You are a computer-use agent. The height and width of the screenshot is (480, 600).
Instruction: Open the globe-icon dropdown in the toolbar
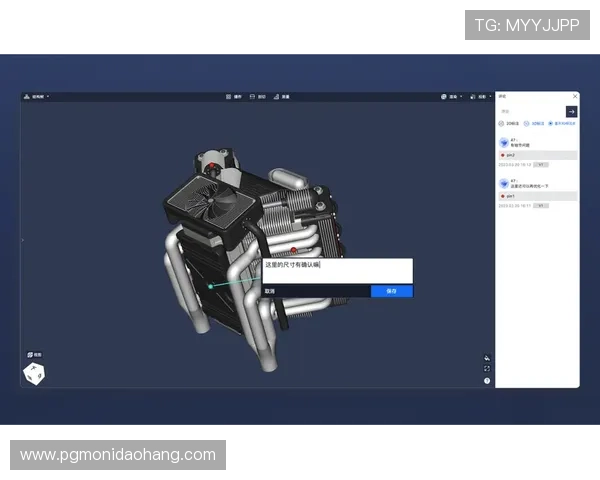point(449,97)
